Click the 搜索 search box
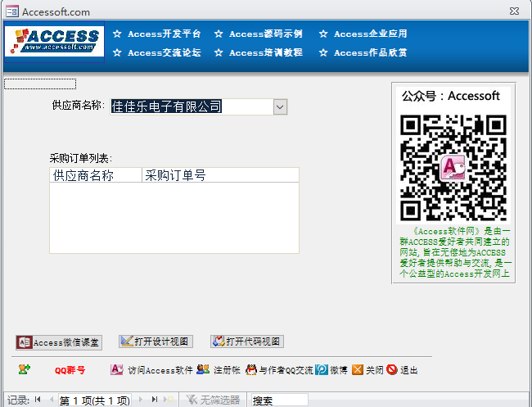 [x=280, y=400]
